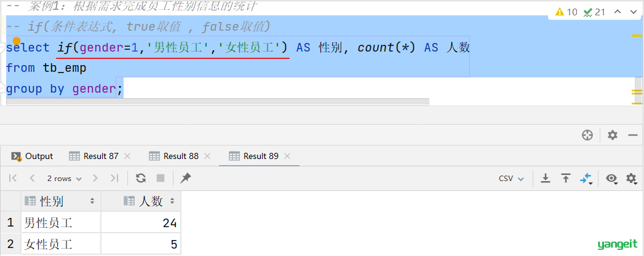
Task: Open the eye view options dropdown
Action: pos(613,179)
